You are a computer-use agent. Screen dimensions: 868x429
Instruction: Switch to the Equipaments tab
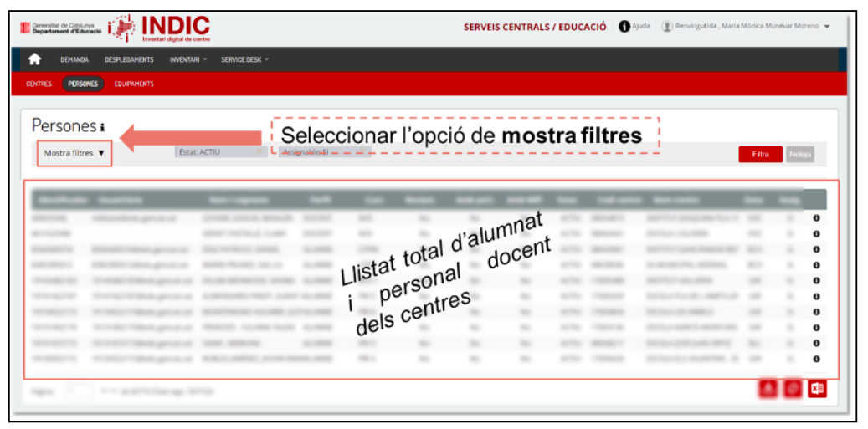tap(134, 84)
